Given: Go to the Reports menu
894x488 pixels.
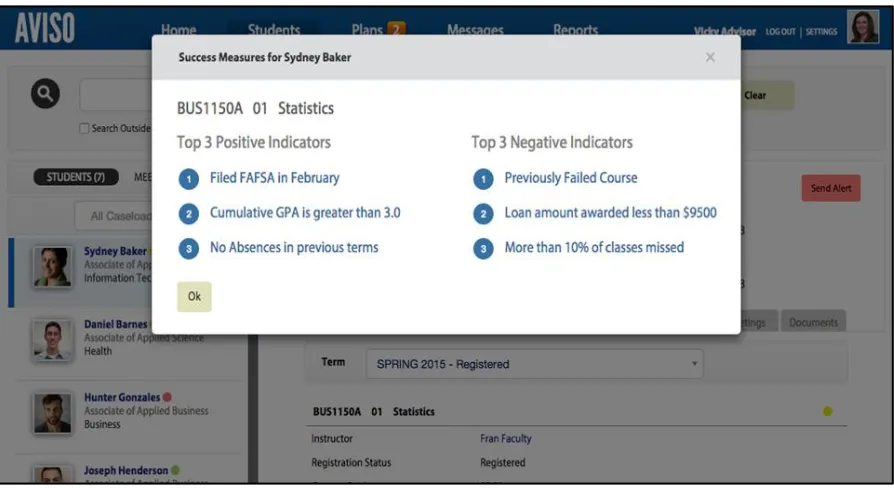Looking at the screenshot, I should (575, 30).
